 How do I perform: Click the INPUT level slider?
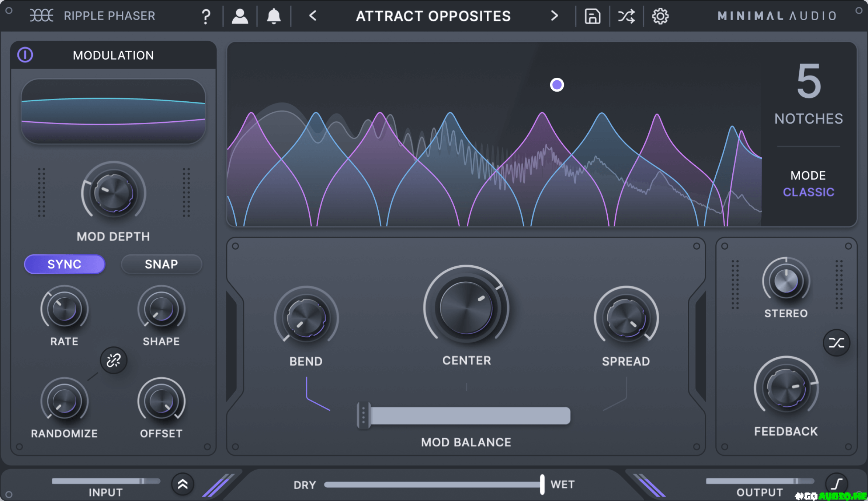tap(106, 481)
